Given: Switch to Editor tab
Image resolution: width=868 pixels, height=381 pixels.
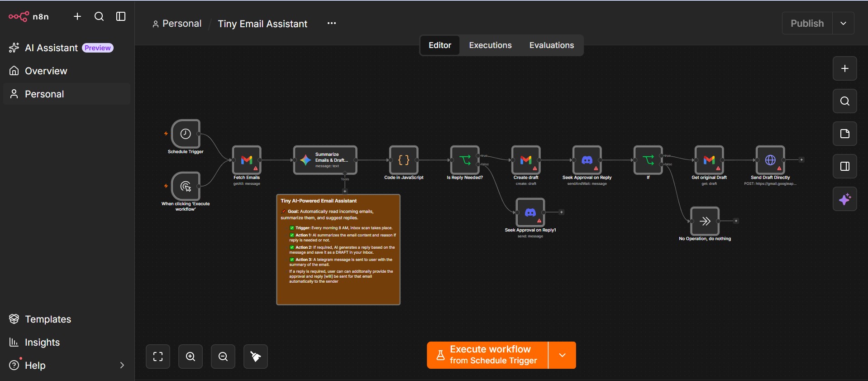Looking at the screenshot, I should 440,45.
